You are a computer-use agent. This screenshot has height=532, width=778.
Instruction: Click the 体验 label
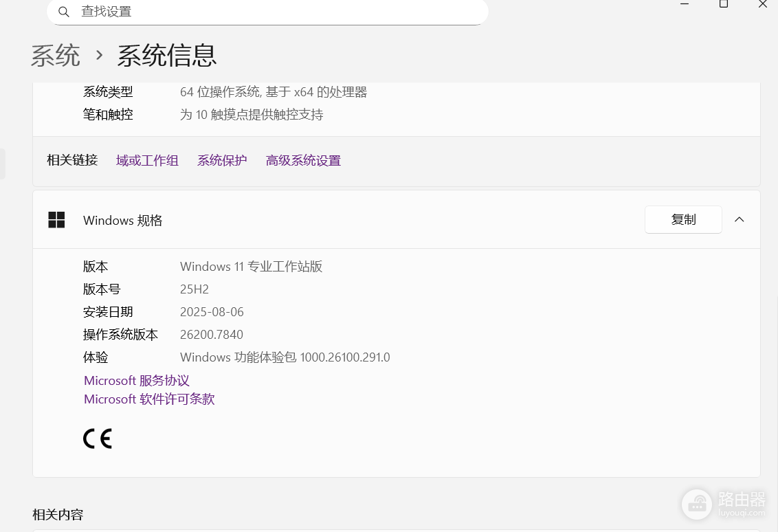[x=96, y=357]
